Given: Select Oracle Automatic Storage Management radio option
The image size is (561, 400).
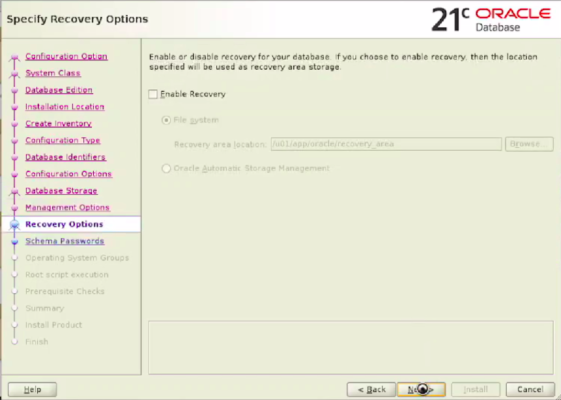Looking at the screenshot, I should click(166, 169).
